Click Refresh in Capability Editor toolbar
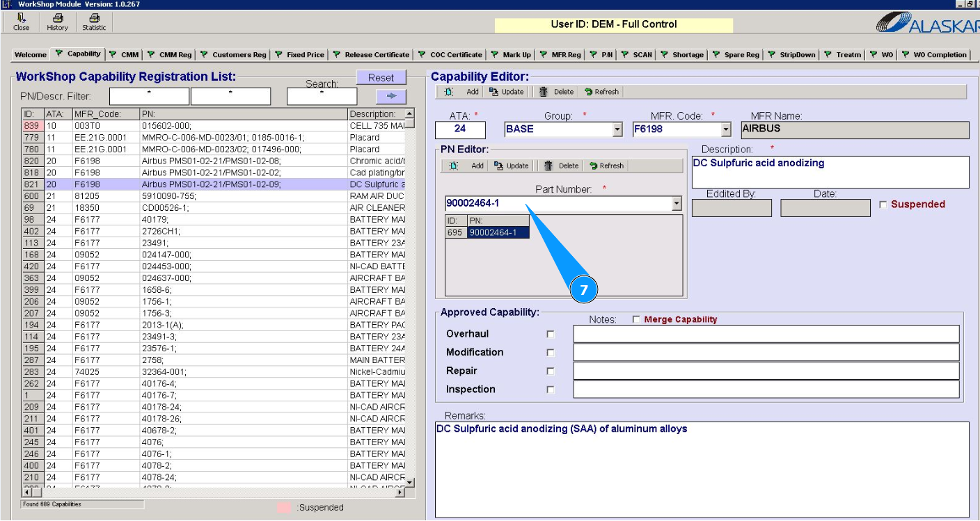Viewport: 980px width, 521px height. click(x=601, y=92)
